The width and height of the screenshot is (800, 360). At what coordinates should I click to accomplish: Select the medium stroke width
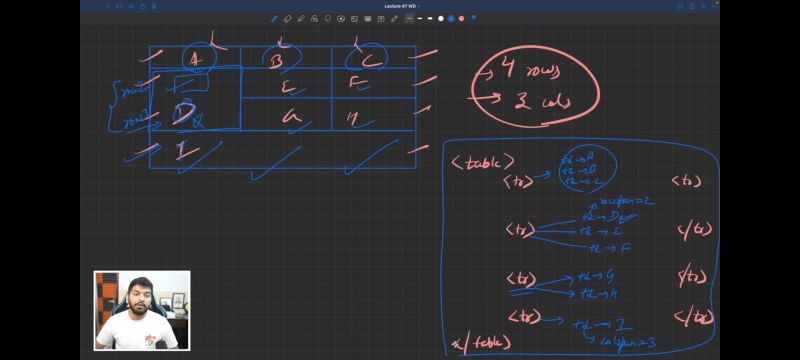420,18
